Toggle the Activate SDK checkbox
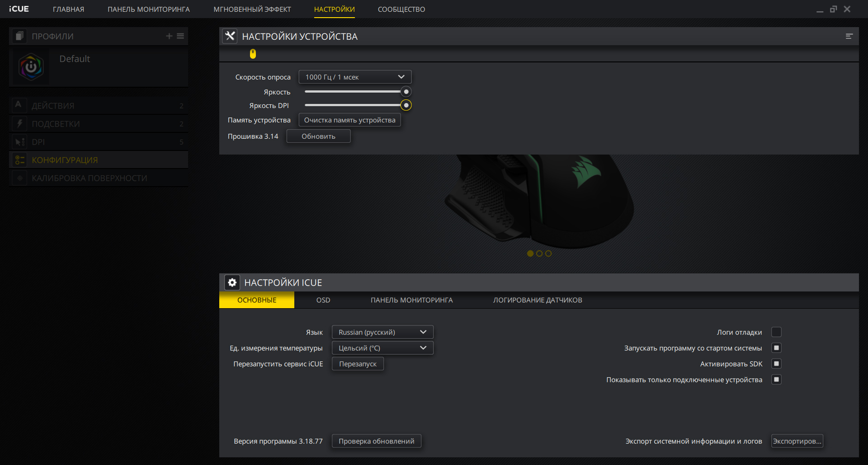Image resolution: width=868 pixels, height=465 pixels. tap(776, 364)
